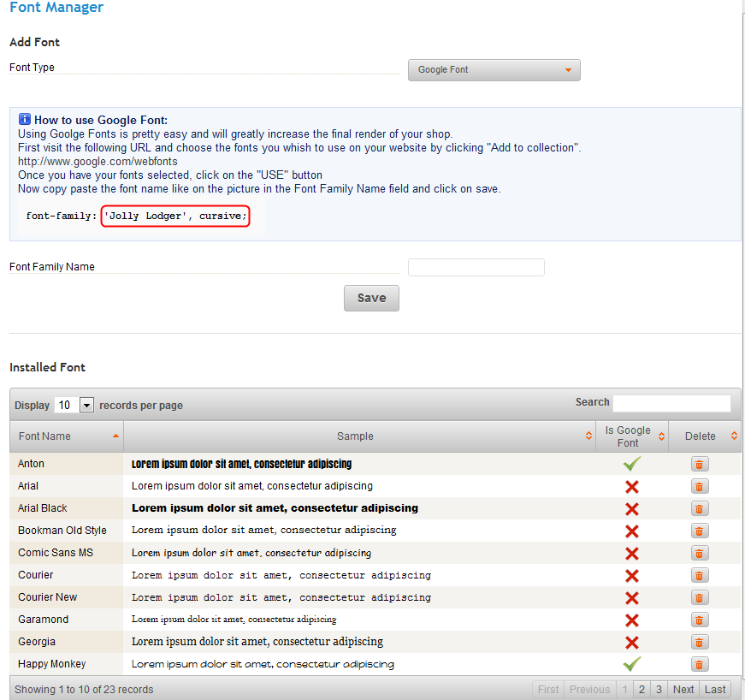Click red X in Garamond row
Screen dimensions: 745x700
[x=632, y=620]
